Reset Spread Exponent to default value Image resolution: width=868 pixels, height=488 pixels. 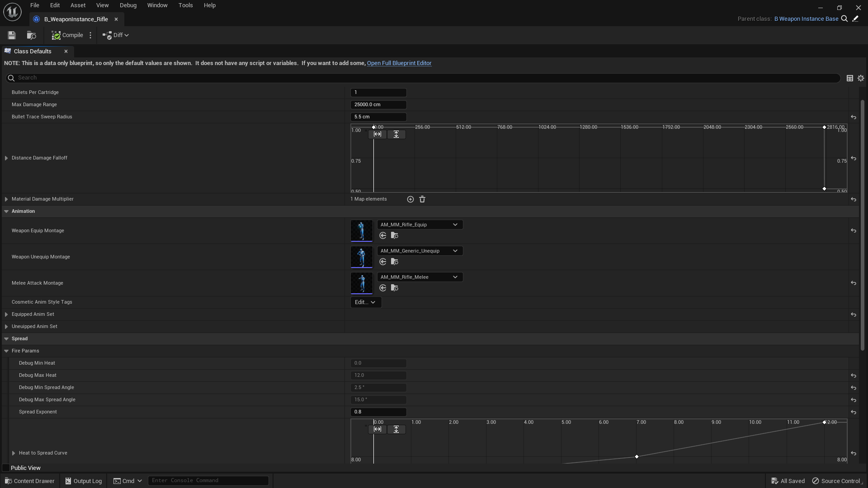click(854, 412)
